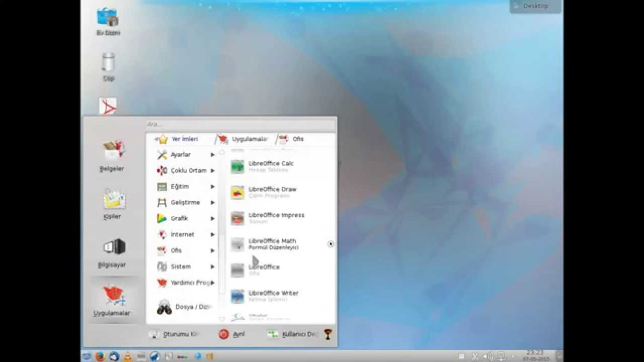
Task: Open the blue globe icon in the taskbar
Action: 198,356
